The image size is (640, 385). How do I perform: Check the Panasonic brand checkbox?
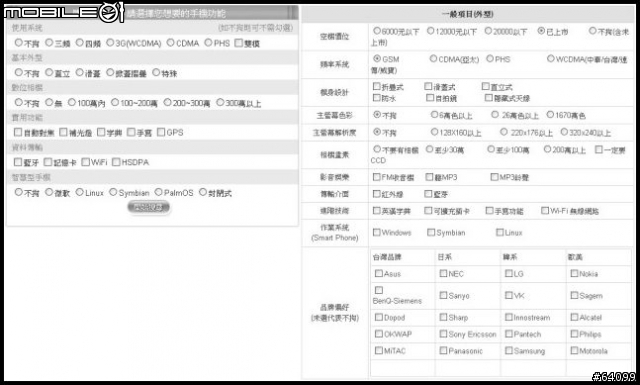(443, 350)
